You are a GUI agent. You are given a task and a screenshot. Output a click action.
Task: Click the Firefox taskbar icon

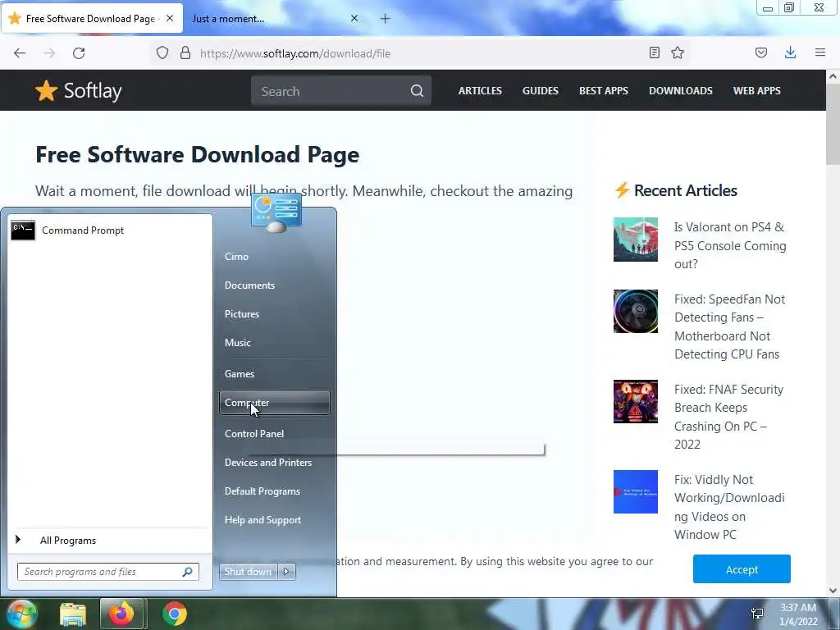[121, 614]
